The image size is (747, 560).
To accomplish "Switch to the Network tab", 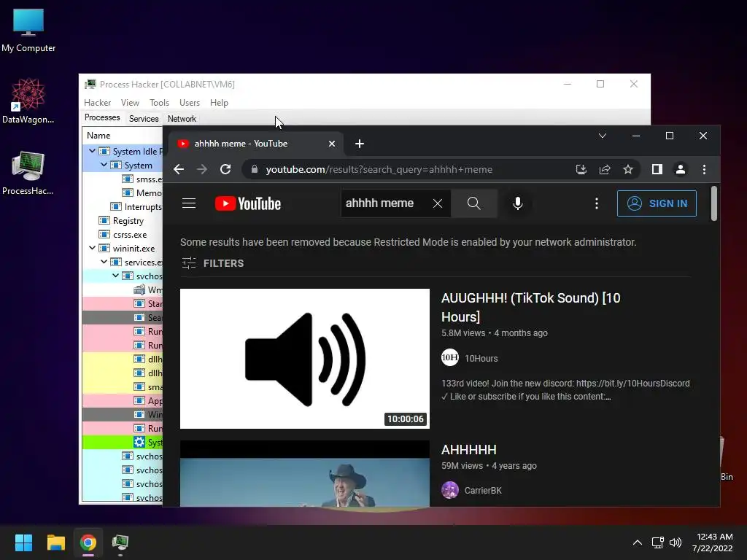I will tap(182, 119).
